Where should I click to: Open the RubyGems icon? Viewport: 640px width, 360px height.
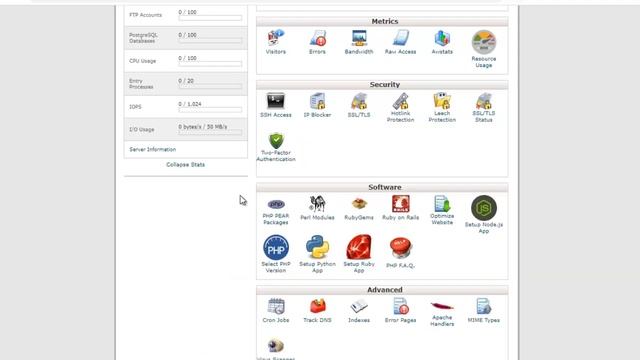[x=359, y=204]
